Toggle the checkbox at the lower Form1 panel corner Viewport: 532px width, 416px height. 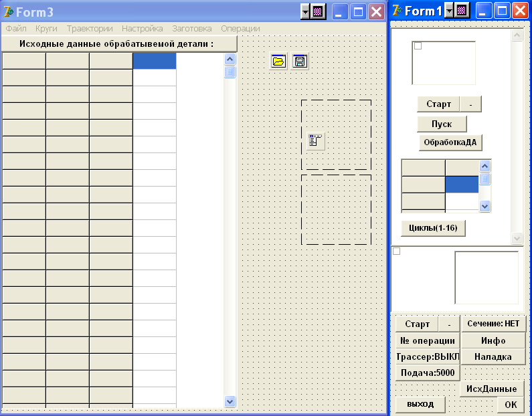(x=396, y=251)
